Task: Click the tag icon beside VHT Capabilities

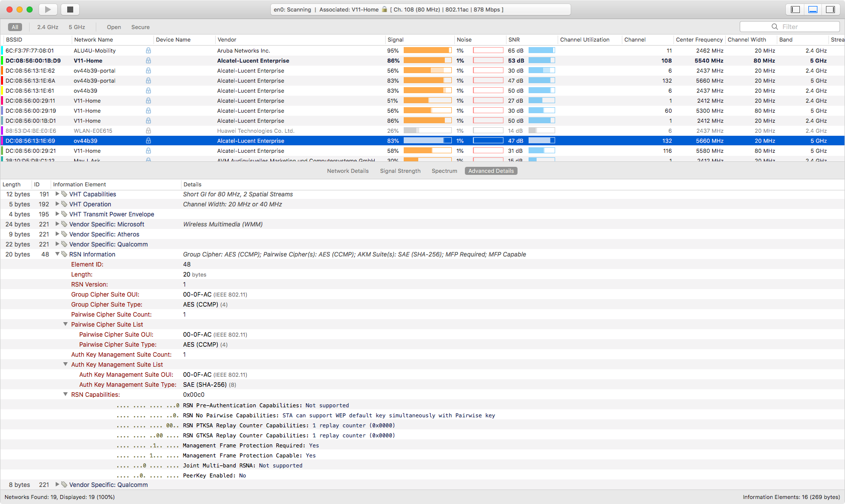Action: (x=64, y=194)
